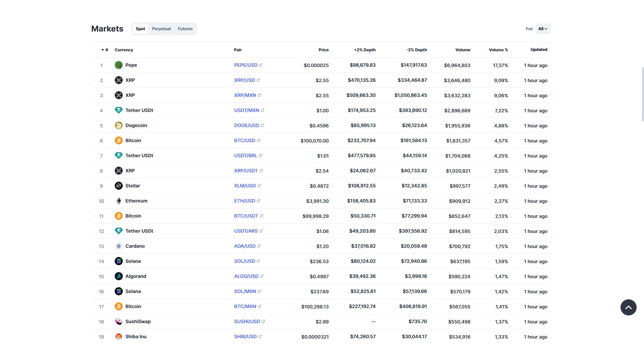644x362 pixels.
Task: Open the Pair filter All dropdown
Action: point(543,29)
